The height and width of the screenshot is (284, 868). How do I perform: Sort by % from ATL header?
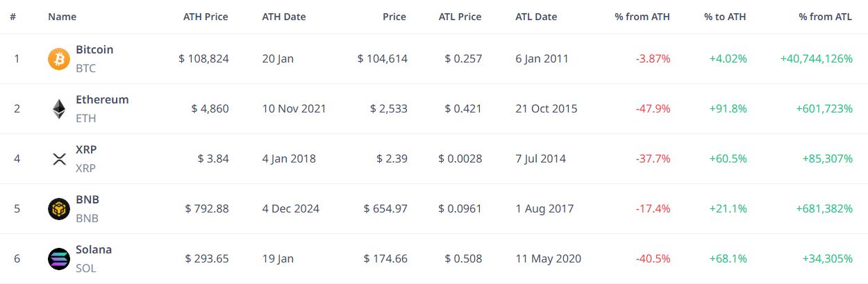[x=826, y=17]
